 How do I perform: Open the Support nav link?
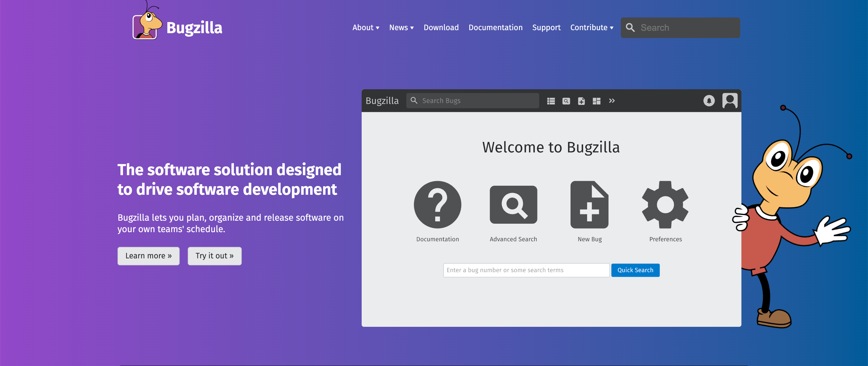pos(546,28)
